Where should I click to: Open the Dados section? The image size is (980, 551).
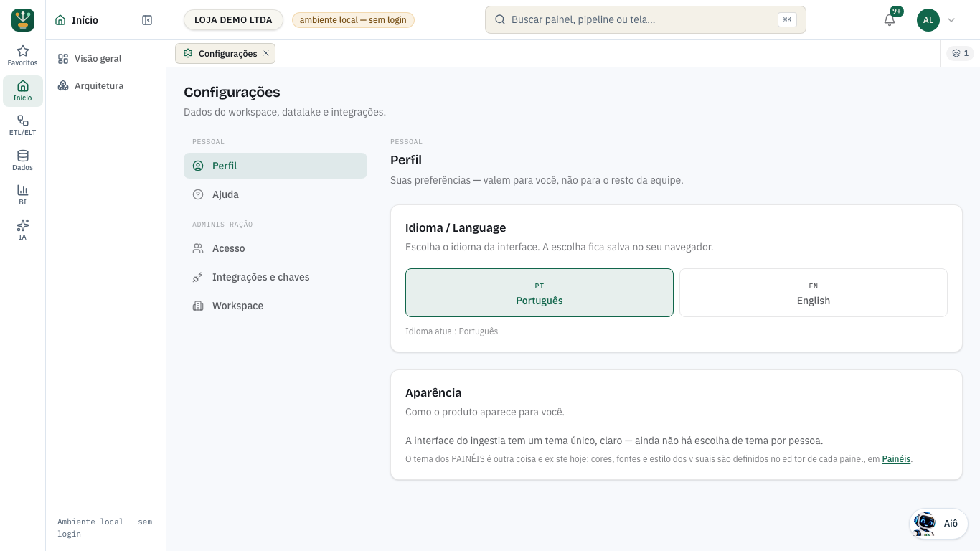click(23, 160)
